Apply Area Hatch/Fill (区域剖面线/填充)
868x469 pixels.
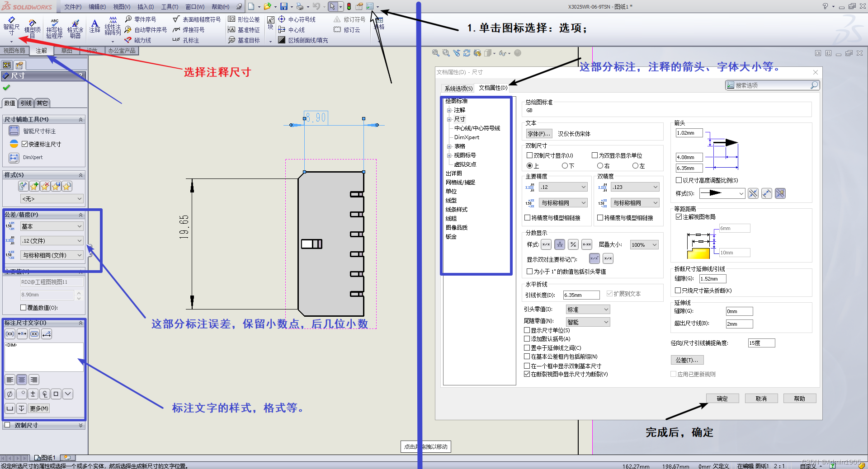[x=303, y=40]
